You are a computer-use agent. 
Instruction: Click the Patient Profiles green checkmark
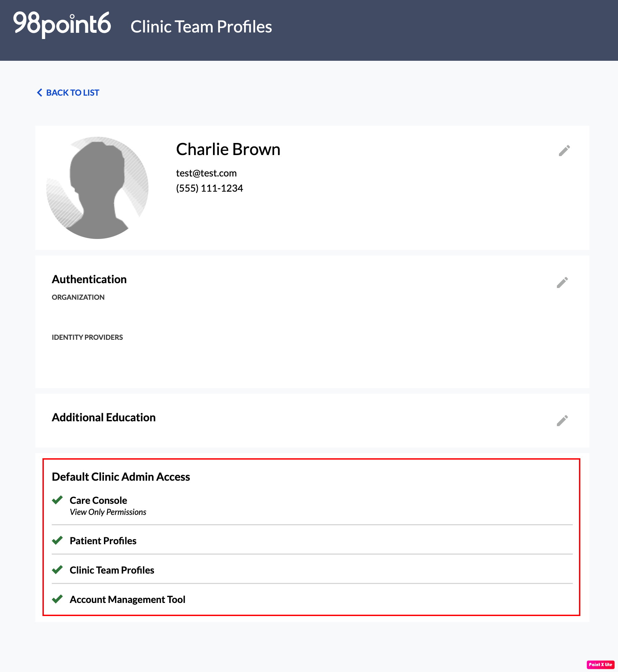(x=57, y=540)
